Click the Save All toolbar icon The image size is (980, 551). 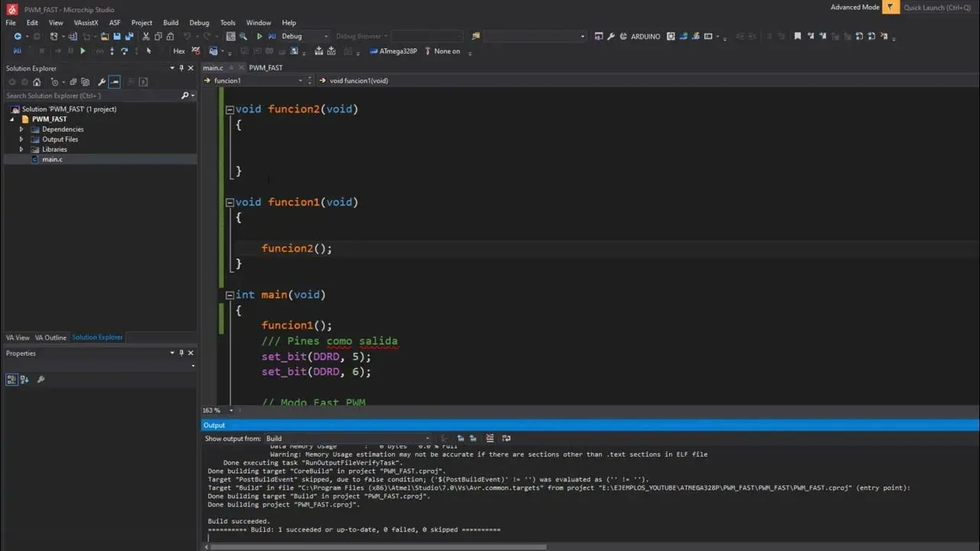pos(129,36)
